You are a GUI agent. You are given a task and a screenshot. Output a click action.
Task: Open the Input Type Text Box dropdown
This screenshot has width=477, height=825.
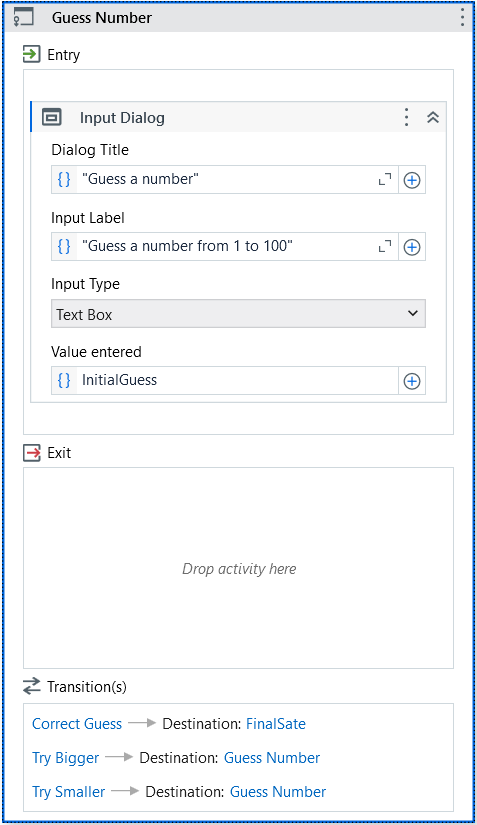(238, 314)
